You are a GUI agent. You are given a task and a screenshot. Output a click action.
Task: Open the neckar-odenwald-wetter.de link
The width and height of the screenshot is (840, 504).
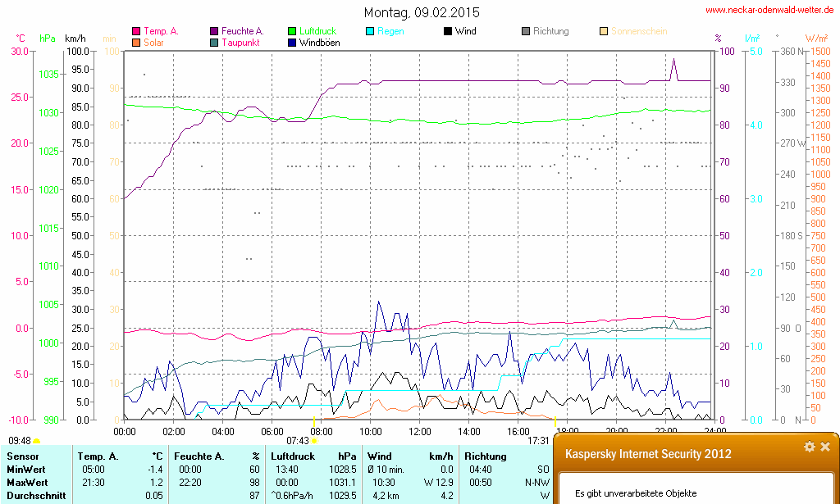[769, 10]
